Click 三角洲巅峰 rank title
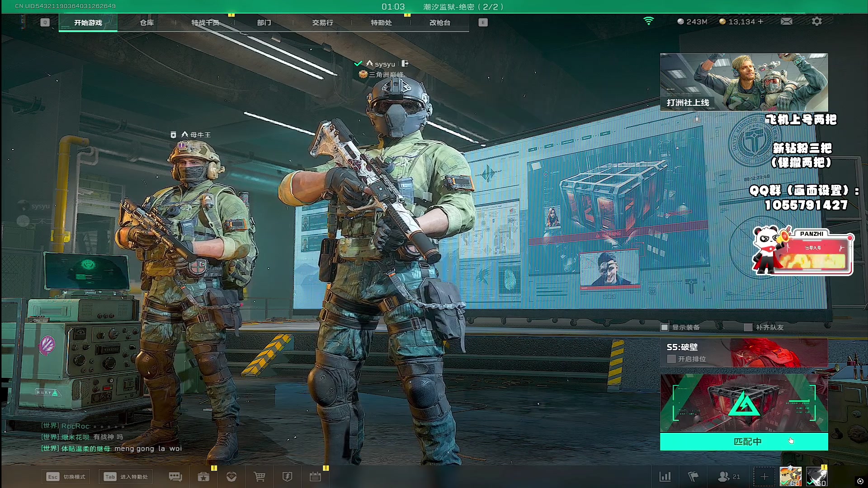Screen dimensions: 868x488 pyautogui.click(x=386, y=75)
